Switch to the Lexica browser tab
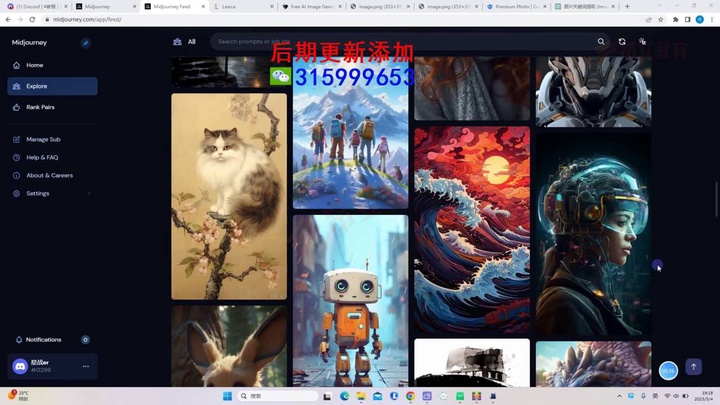 click(x=236, y=6)
